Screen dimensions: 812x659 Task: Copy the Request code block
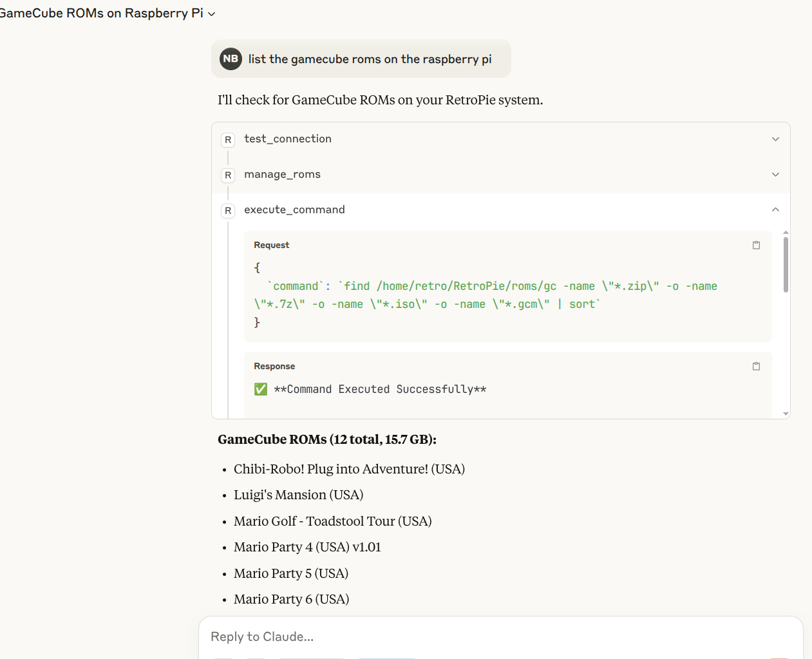coord(756,245)
